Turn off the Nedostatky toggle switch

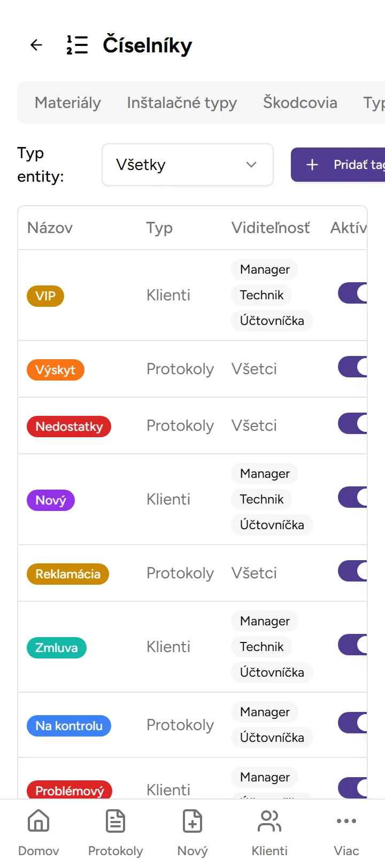(353, 423)
